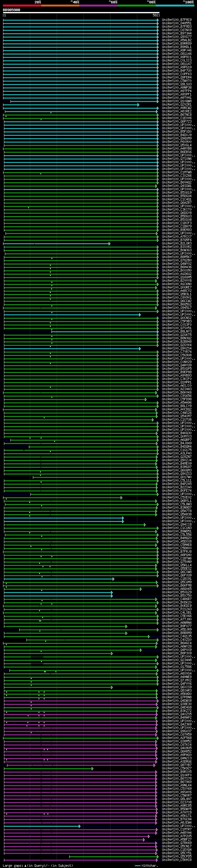
Task: Click the short cyan bar for UniRef100_C1BI91
Action: click(x=59, y=579)
